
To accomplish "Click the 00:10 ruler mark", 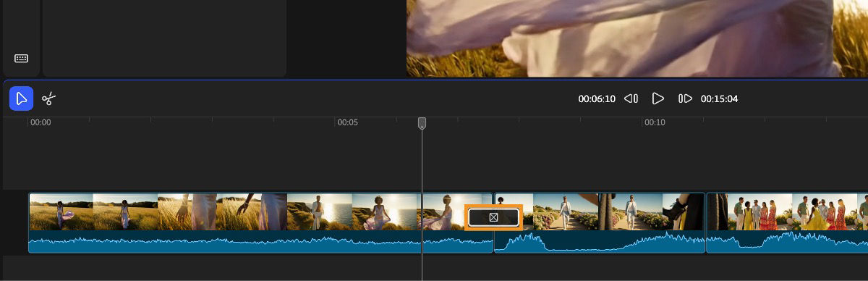I will [x=655, y=122].
